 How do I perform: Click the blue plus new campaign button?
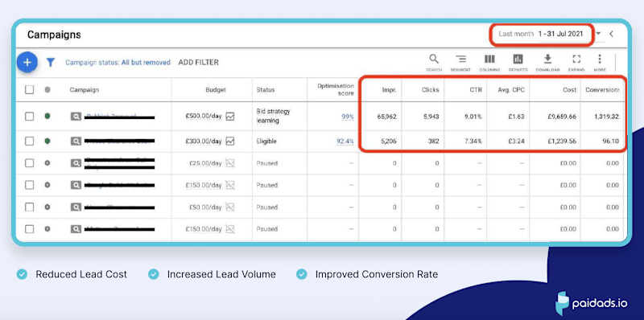point(27,63)
